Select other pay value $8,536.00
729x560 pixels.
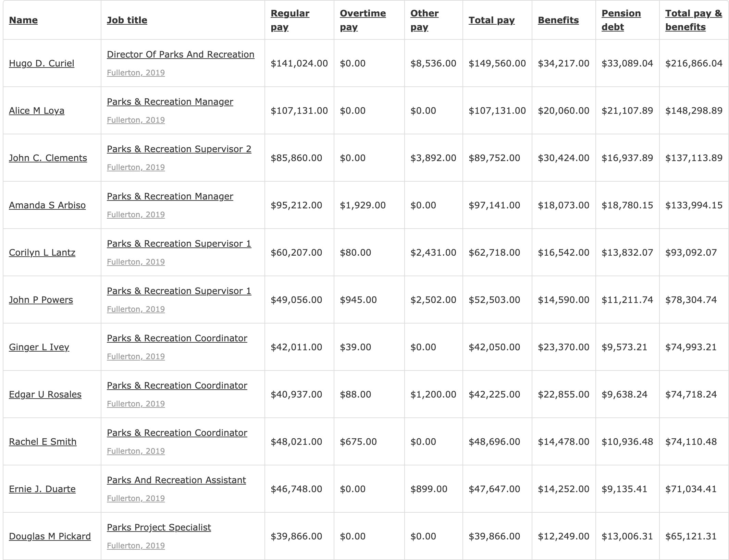point(433,63)
